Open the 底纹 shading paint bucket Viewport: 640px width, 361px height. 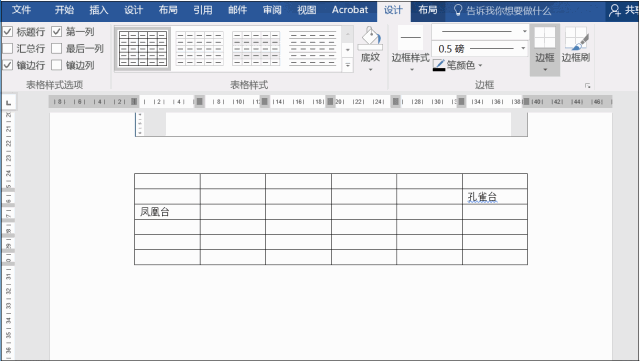pos(370,39)
